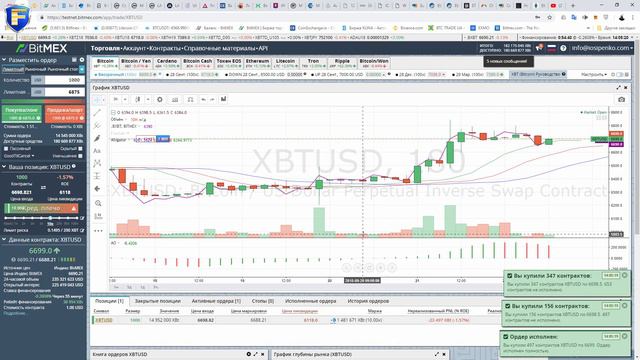This screenshot has width=640, height=360.
Task: Edit the risk limit pencil icon
Action: (82, 230)
